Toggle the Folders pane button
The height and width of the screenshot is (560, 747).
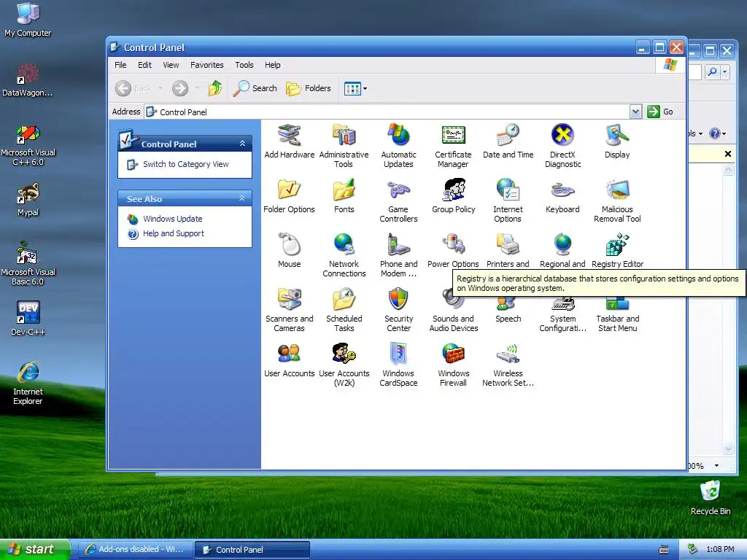pos(309,88)
